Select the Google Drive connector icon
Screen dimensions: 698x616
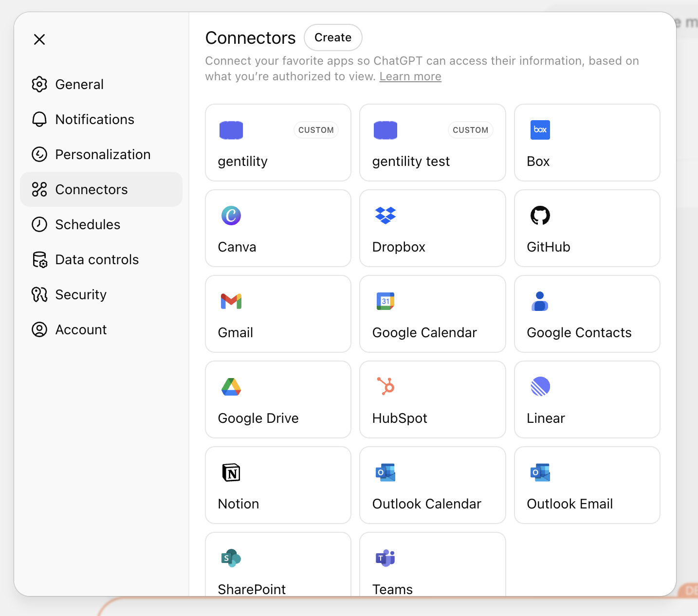231,387
